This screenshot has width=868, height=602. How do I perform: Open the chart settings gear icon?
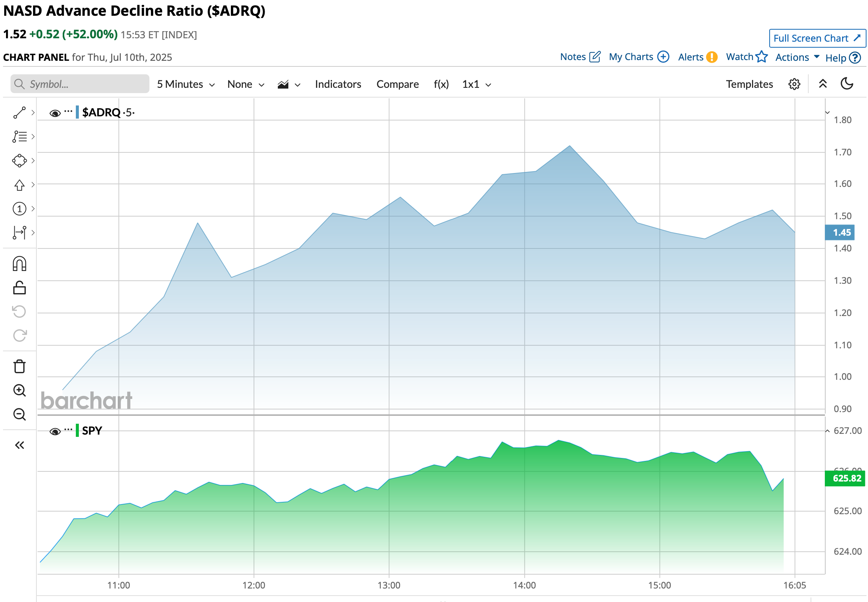pos(794,84)
